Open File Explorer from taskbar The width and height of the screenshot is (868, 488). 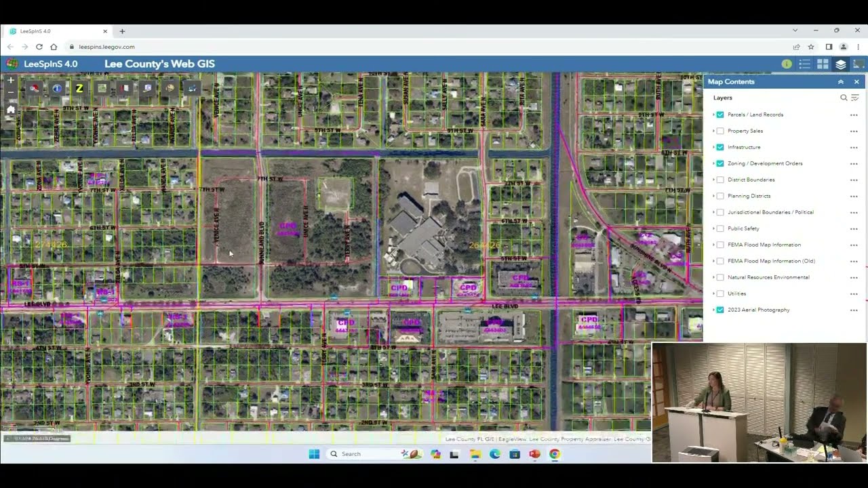(475, 454)
